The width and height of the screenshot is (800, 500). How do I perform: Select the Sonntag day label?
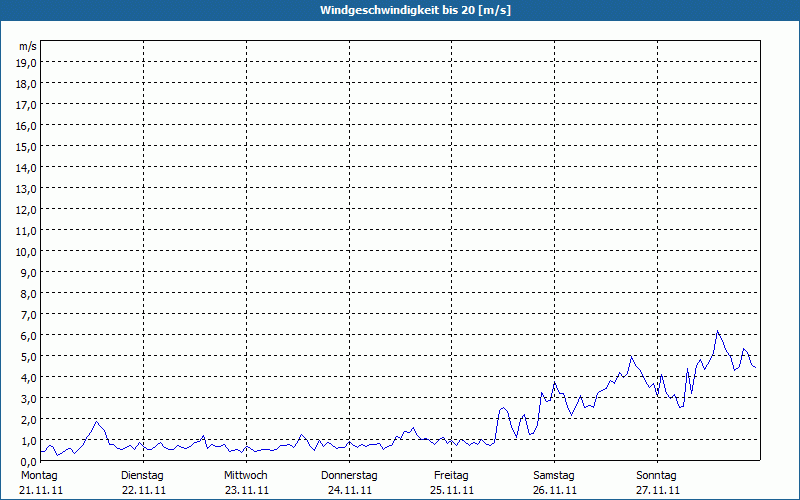click(657, 476)
